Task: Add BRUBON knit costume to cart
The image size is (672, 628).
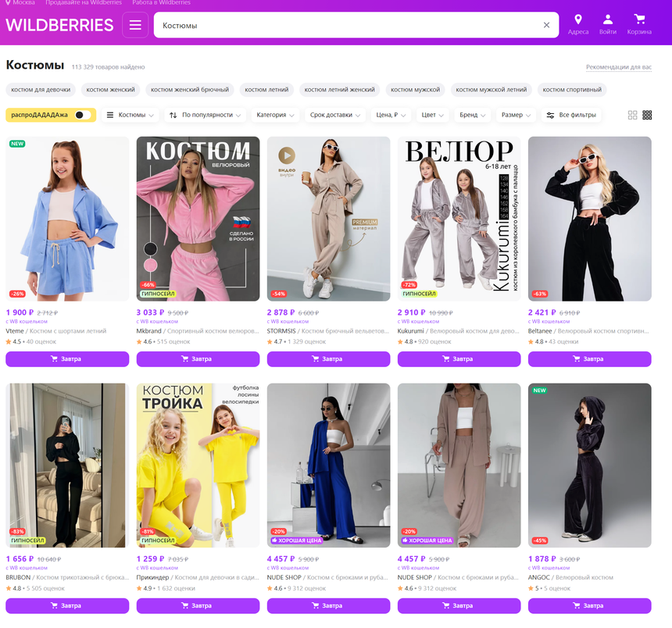Action: pos(67,605)
